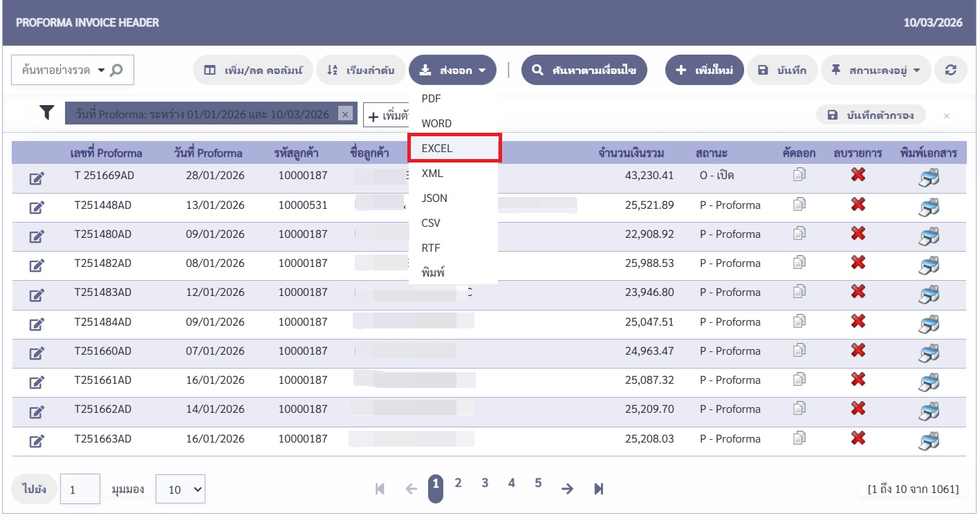Copy the T251482AD proforma row
Viewport: 980px width, 520px height.
click(799, 263)
